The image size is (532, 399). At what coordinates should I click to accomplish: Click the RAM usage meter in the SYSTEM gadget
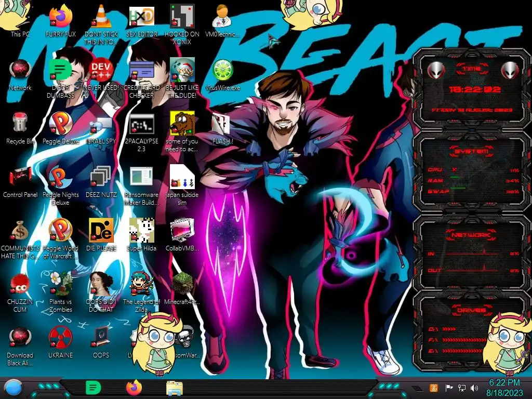pyautogui.click(x=473, y=180)
